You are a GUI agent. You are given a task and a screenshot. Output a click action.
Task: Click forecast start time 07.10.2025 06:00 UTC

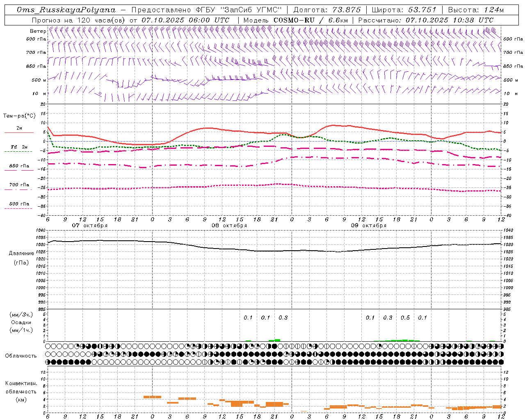click(x=185, y=20)
